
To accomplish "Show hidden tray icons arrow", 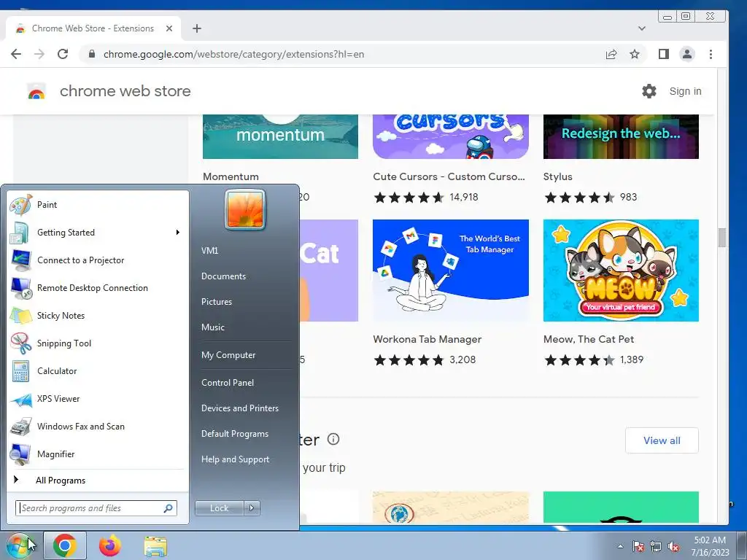I will 620,546.
